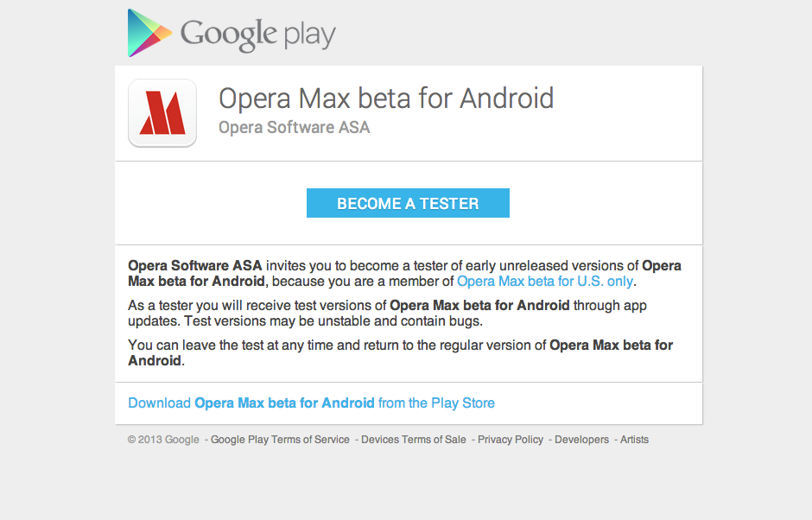Image resolution: width=812 pixels, height=520 pixels.
Task: Click the © 2013 Google copyright text
Action: point(163,440)
